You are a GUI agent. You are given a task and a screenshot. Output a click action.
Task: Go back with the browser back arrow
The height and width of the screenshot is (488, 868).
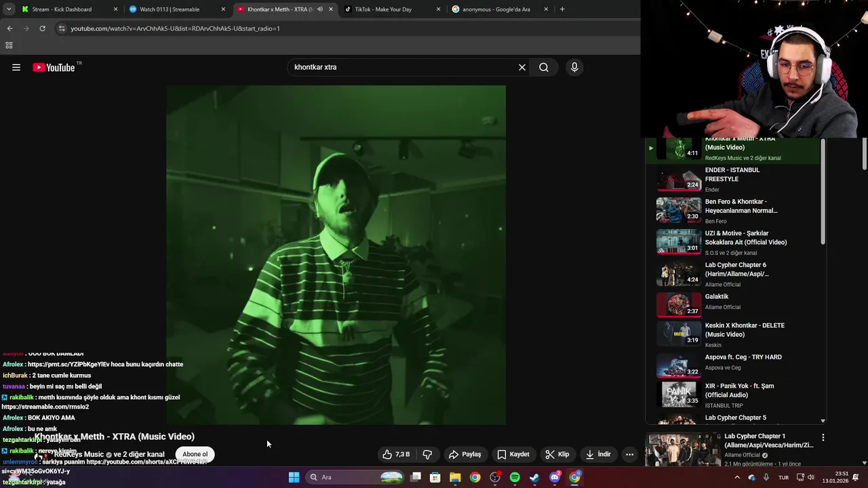point(9,28)
